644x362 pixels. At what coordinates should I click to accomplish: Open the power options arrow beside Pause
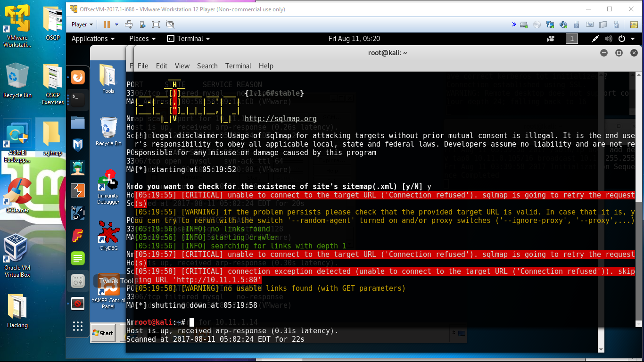pos(116,25)
